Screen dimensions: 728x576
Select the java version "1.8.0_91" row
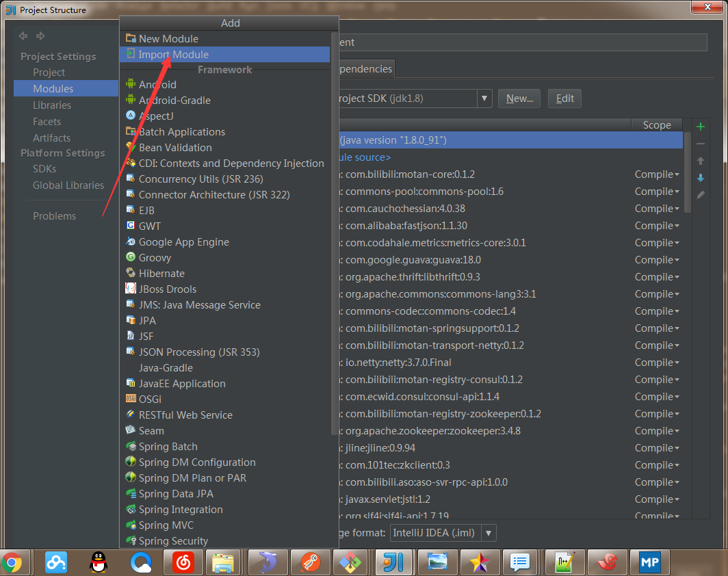click(x=510, y=140)
